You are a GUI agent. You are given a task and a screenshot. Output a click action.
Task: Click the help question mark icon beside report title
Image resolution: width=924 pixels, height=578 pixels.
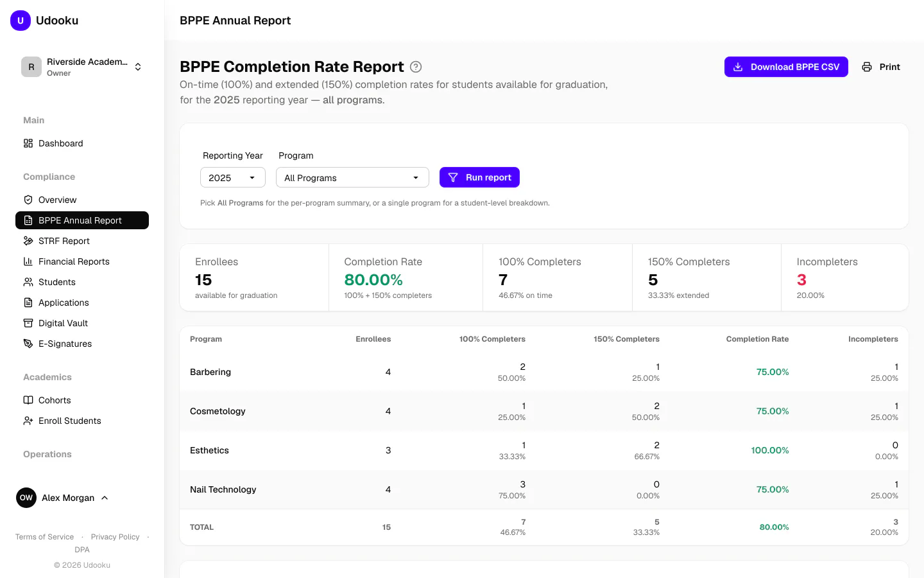[416, 67]
